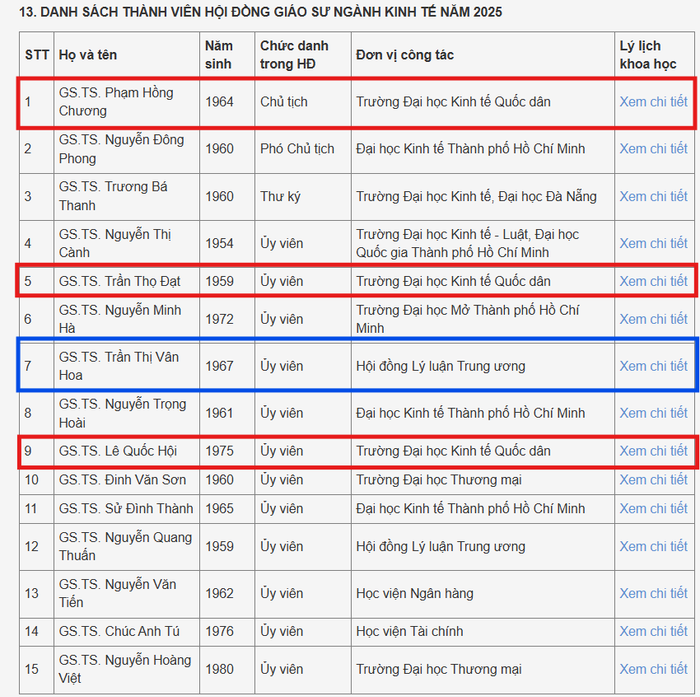Click the name GS.TS. Phạm Hồng Chương
This screenshot has width=700, height=697.
pyautogui.click(x=116, y=102)
